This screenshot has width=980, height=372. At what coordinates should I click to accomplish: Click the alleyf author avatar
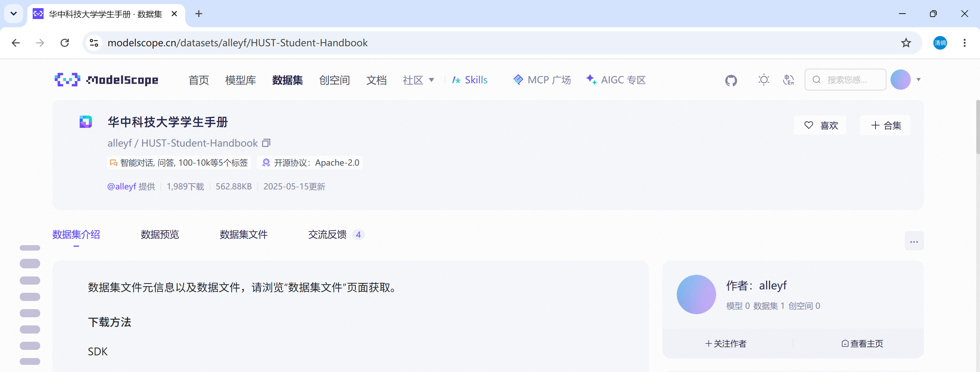tap(696, 294)
